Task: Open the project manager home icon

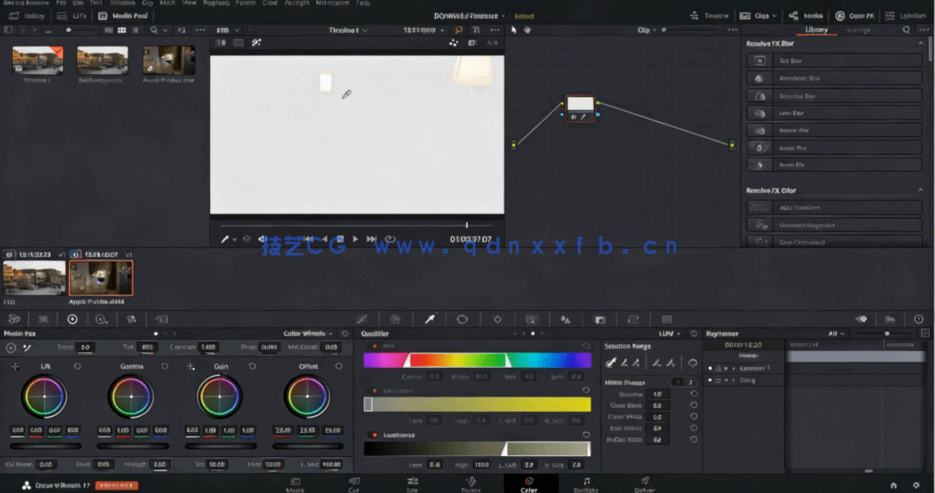Action: pyautogui.click(x=893, y=485)
